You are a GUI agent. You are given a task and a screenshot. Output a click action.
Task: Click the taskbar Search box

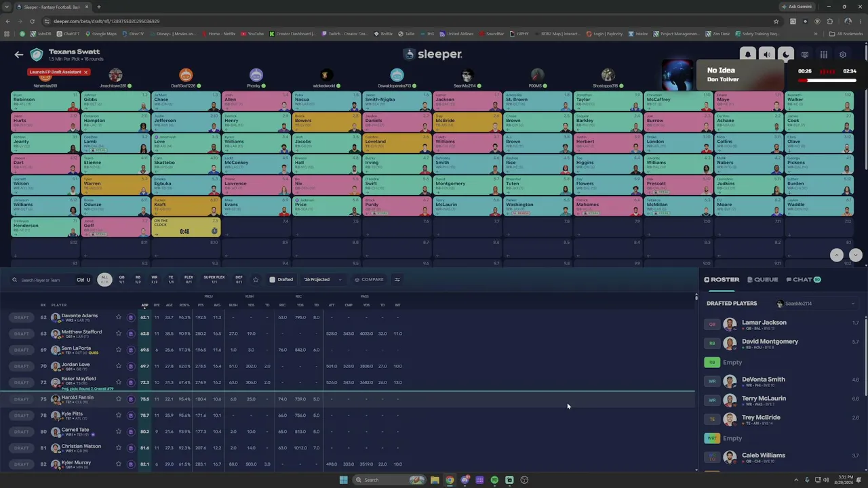pos(389,480)
